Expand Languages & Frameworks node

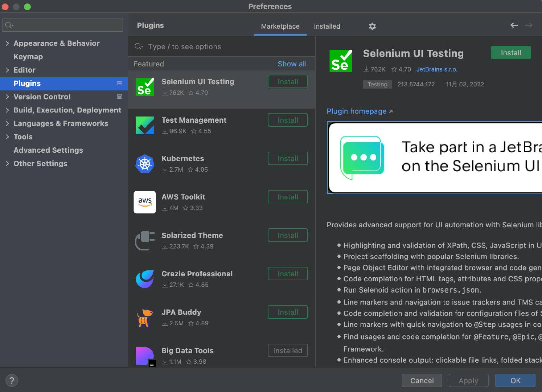point(7,123)
